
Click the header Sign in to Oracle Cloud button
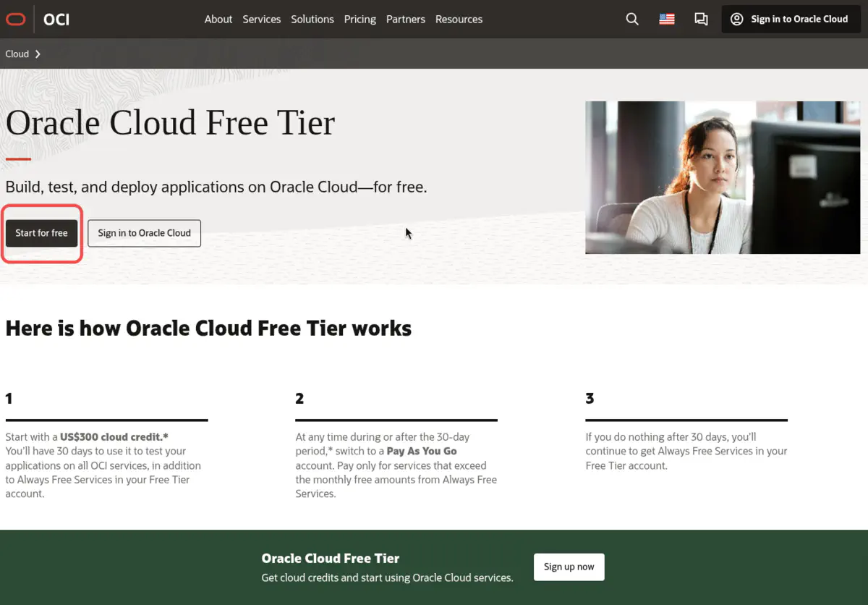791,20
